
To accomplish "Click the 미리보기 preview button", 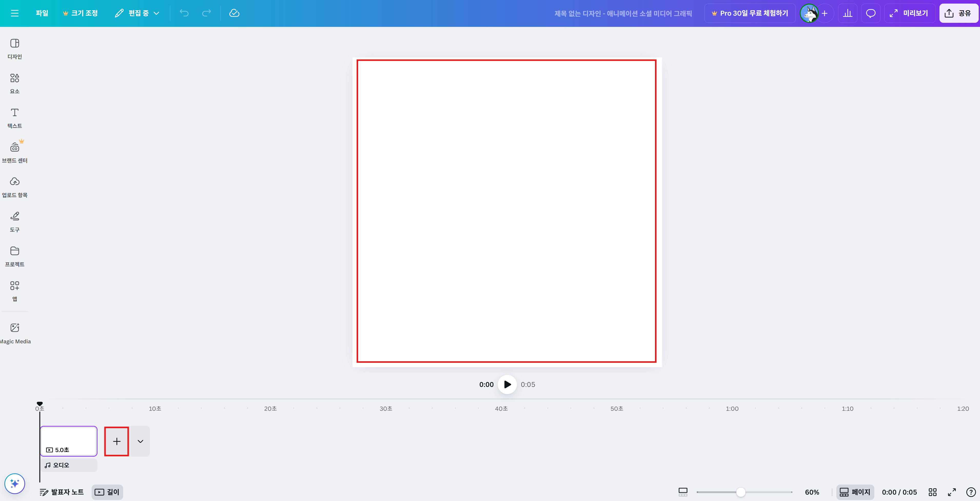I will [909, 13].
